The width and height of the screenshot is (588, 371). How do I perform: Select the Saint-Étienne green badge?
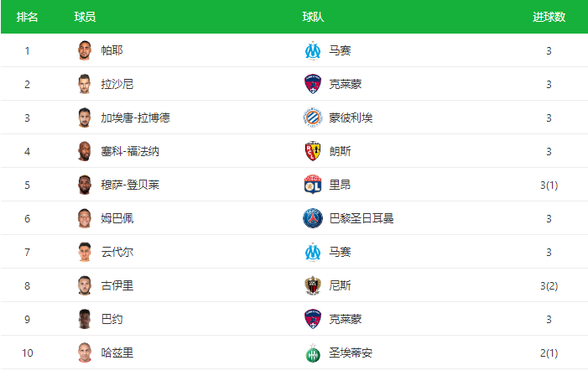pyautogui.click(x=313, y=353)
